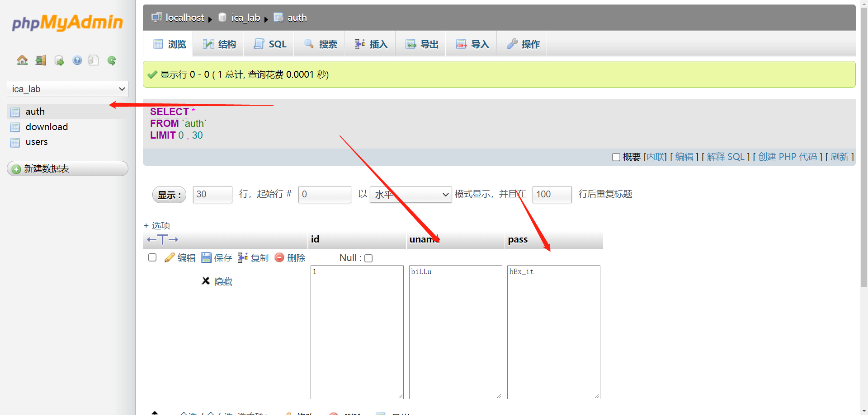
Task: Open the download table in sidebar
Action: [x=47, y=127]
